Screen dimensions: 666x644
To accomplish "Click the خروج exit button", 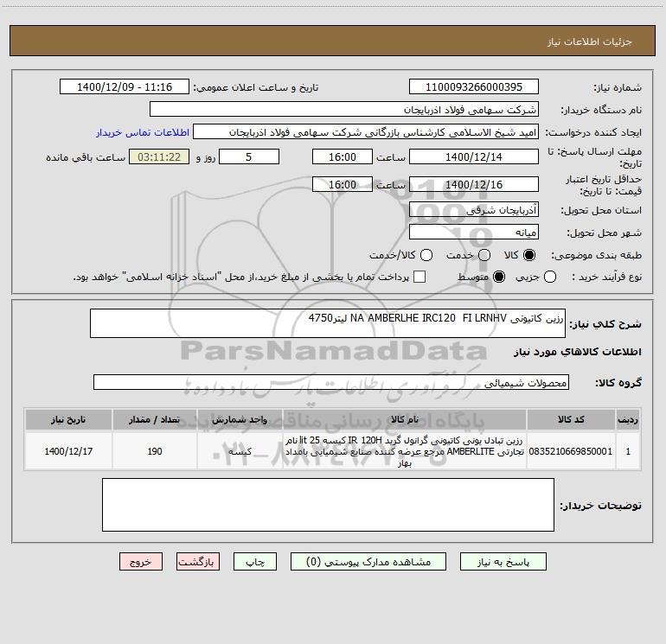I will point(141,562).
